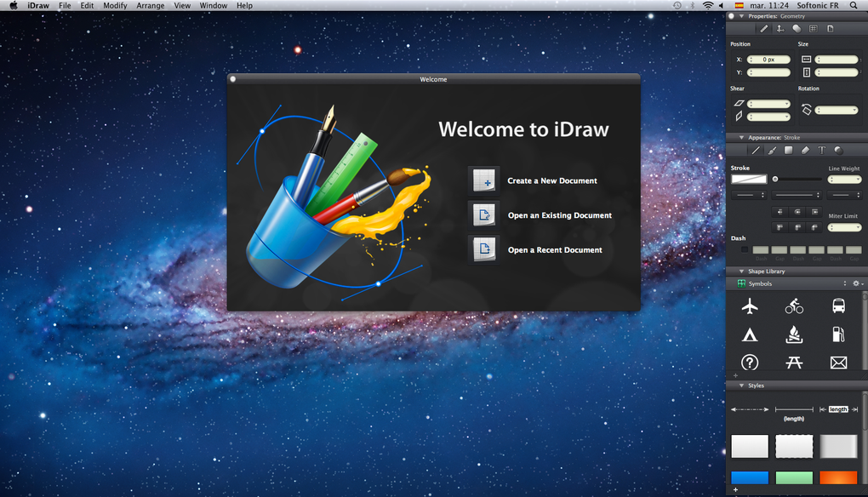Screen dimensions: 868x497
Task: Open the Line Weight dropdown
Action: [858, 180]
